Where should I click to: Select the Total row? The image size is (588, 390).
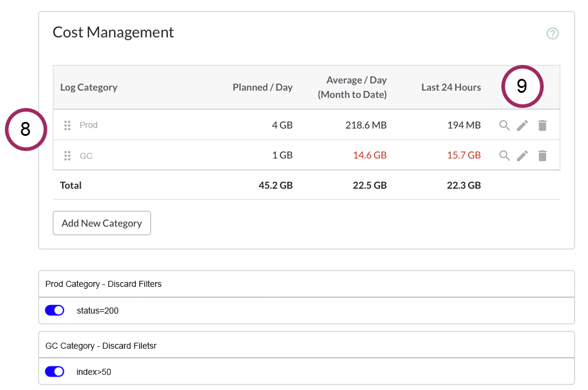70,185
